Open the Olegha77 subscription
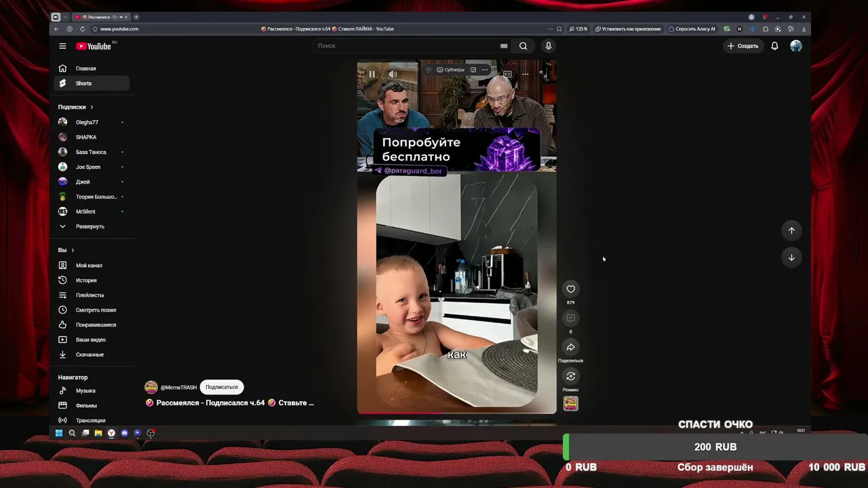Screen dimensions: 868x488 [x=92, y=123]
